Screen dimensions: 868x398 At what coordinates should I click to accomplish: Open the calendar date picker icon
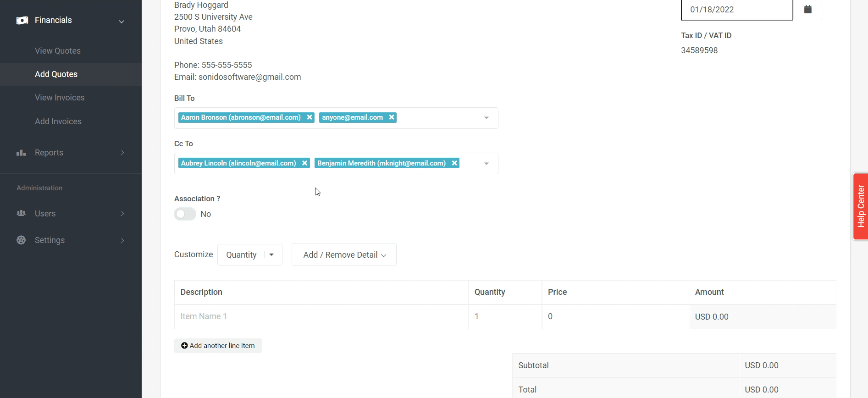coord(807,10)
